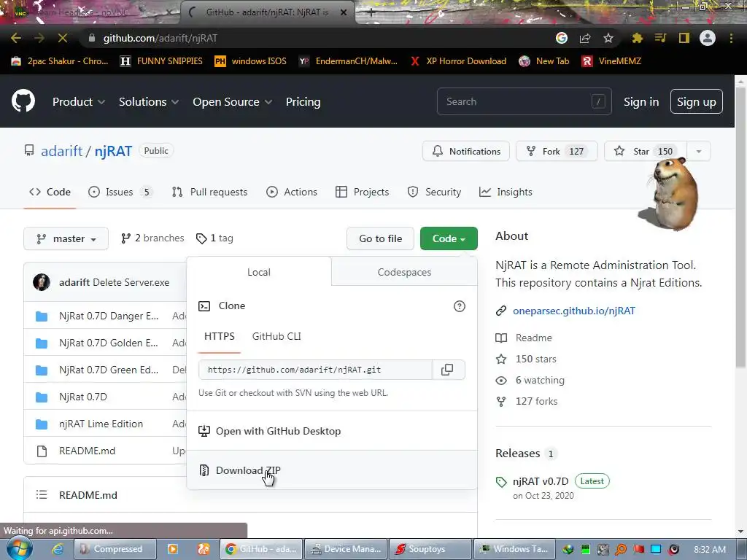Stop page loading with the X button

[x=63, y=38]
